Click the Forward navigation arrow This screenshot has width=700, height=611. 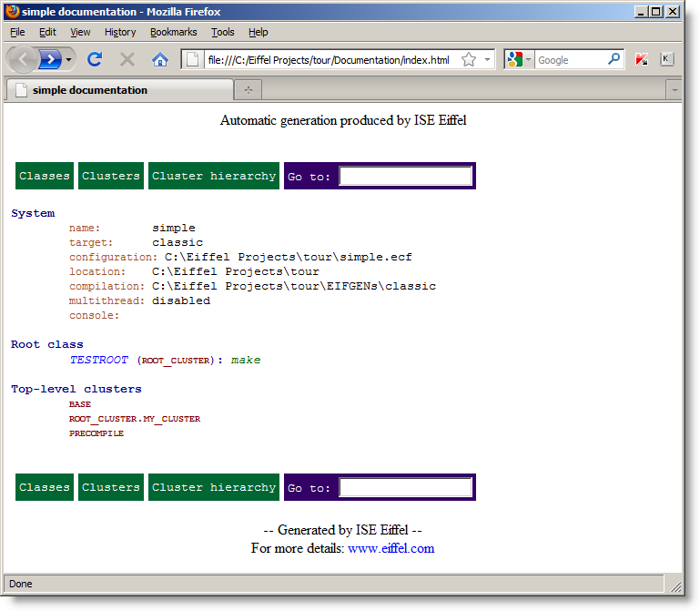click(51, 59)
